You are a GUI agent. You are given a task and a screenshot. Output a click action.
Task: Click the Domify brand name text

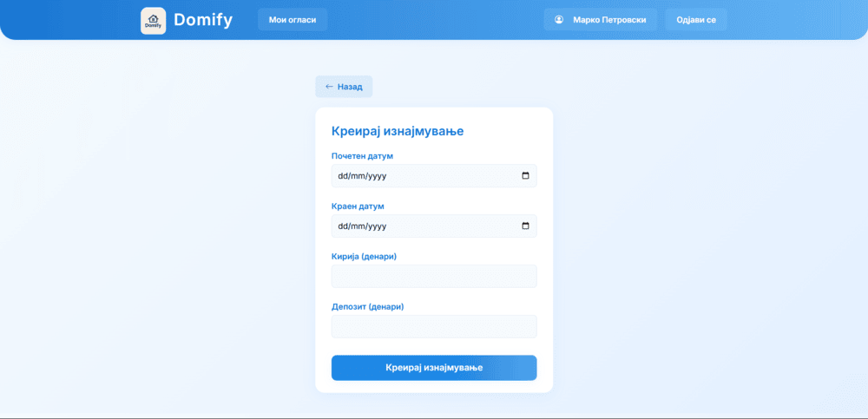[x=203, y=19]
